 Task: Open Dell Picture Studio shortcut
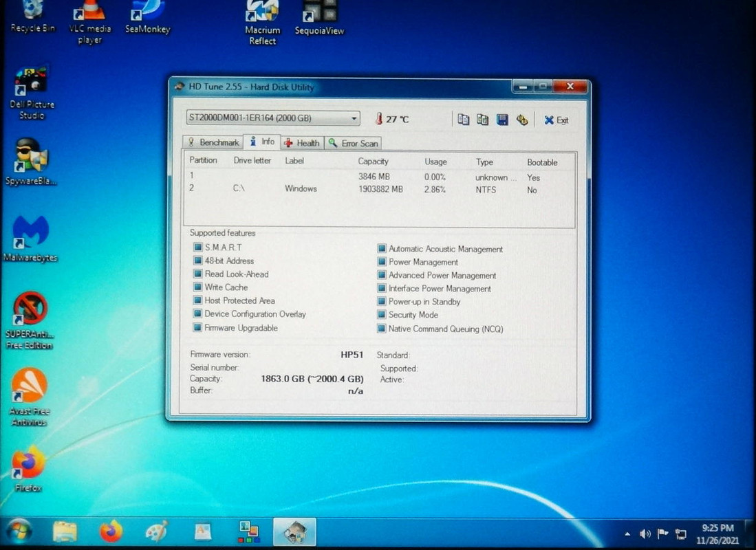(x=32, y=93)
